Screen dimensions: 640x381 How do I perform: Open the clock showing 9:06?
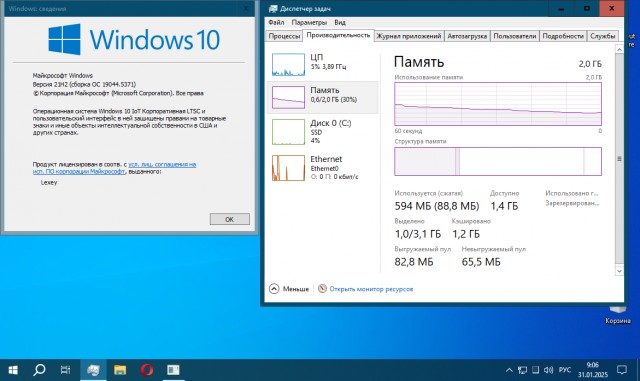coord(593,370)
